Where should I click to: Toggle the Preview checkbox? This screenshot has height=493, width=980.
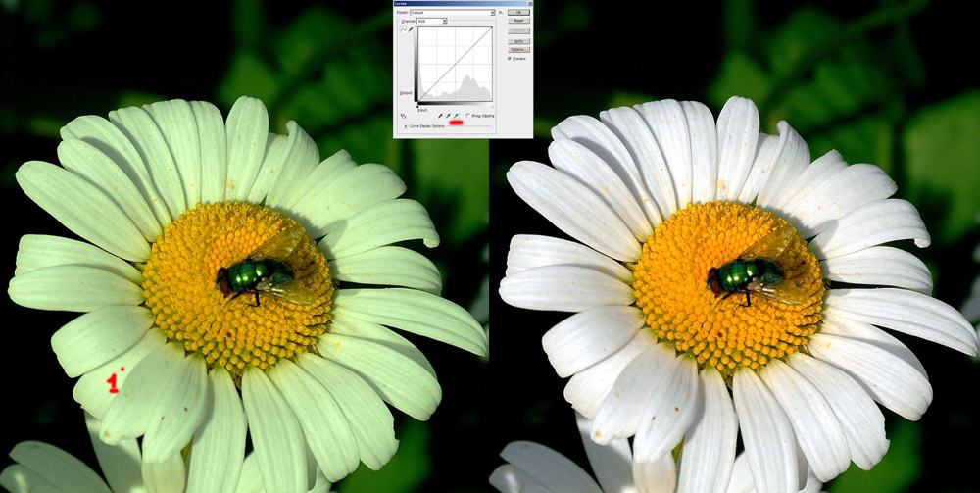tap(510, 58)
